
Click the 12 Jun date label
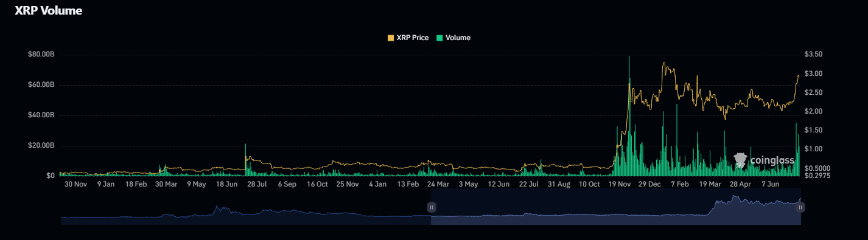[499, 184]
